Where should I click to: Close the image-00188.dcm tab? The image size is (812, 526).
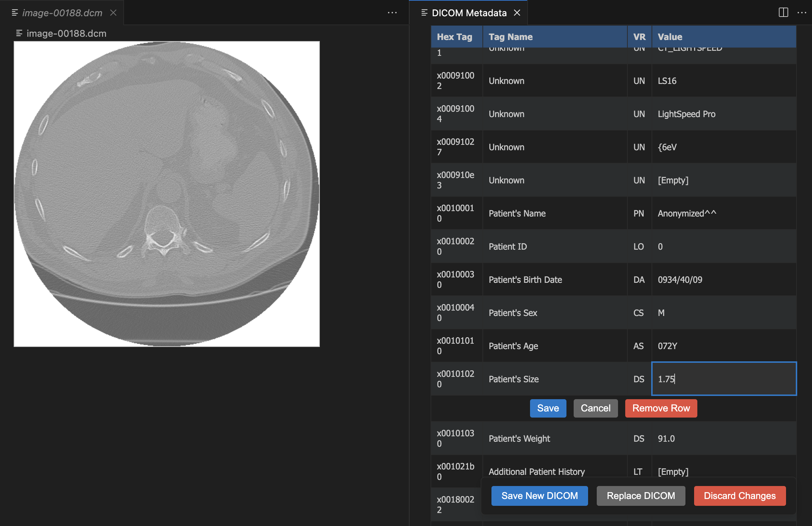113,13
